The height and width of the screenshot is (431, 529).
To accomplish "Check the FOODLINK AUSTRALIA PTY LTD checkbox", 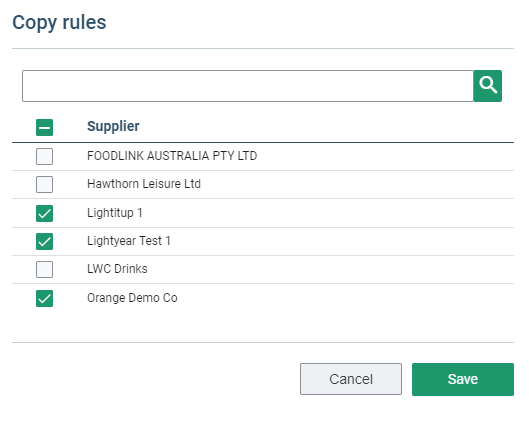I will tap(45, 156).
